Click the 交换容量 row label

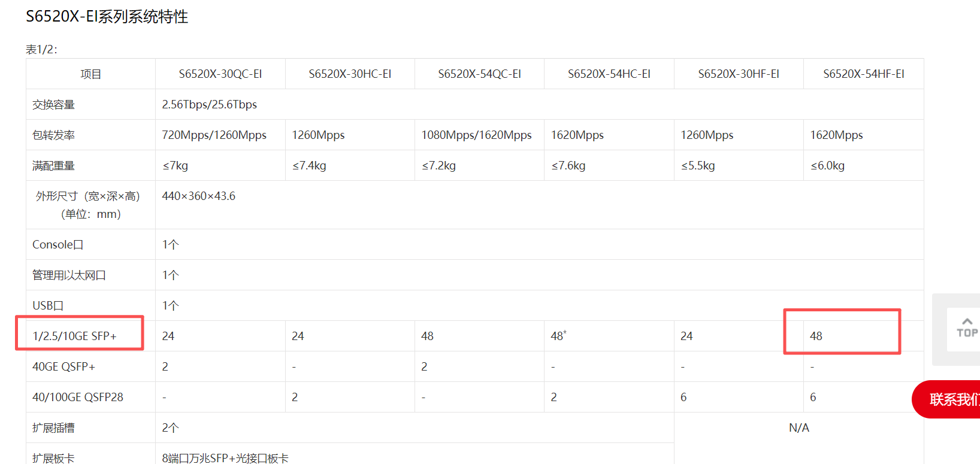(x=54, y=105)
